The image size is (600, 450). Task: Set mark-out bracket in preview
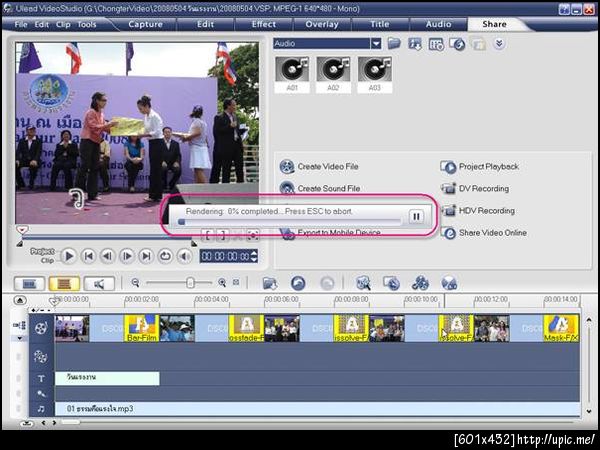[222, 235]
